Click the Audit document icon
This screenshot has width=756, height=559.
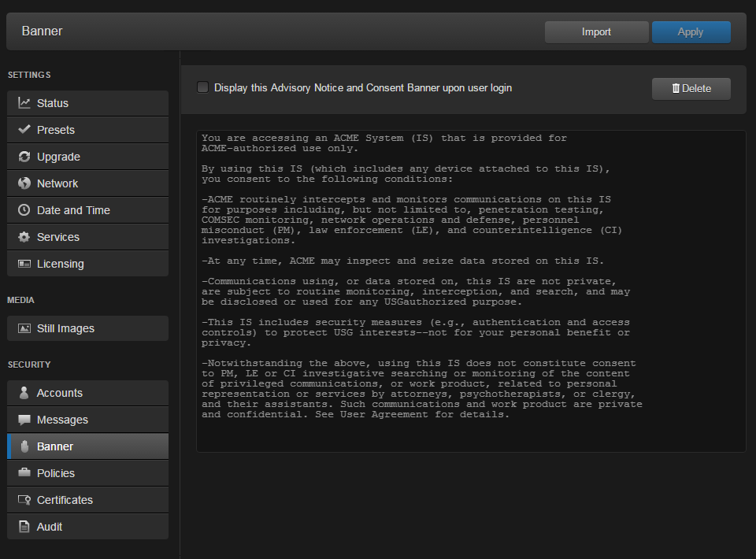[24, 527]
